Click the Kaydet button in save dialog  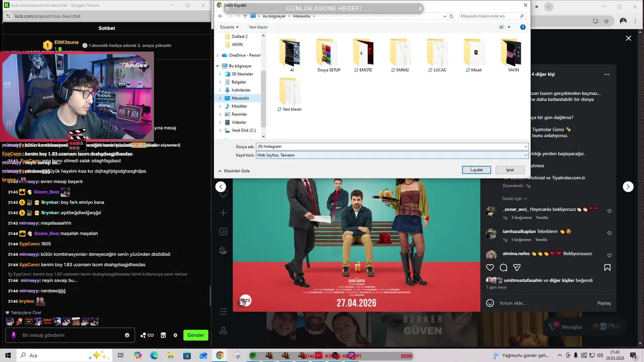(476, 170)
